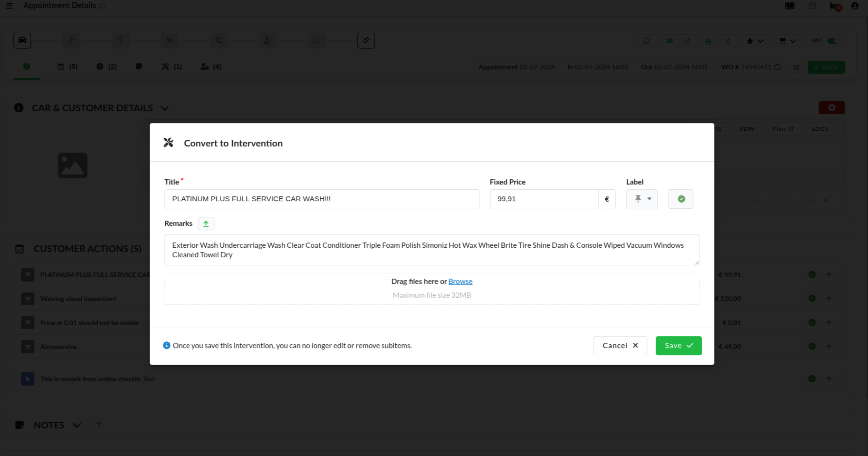Screen dimensions: 868x456
Task: Cancel the Convert to Intervention dialog
Action: point(620,346)
